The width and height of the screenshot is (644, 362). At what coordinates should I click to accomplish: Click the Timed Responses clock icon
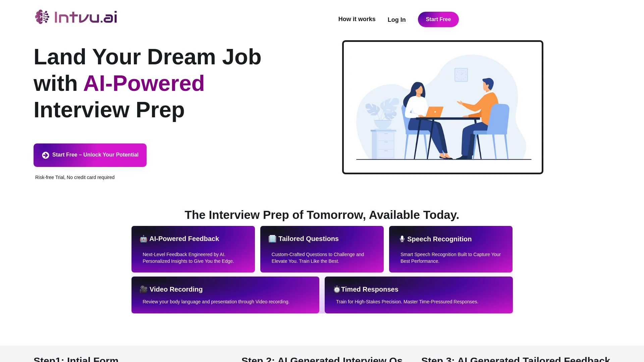pos(337,289)
